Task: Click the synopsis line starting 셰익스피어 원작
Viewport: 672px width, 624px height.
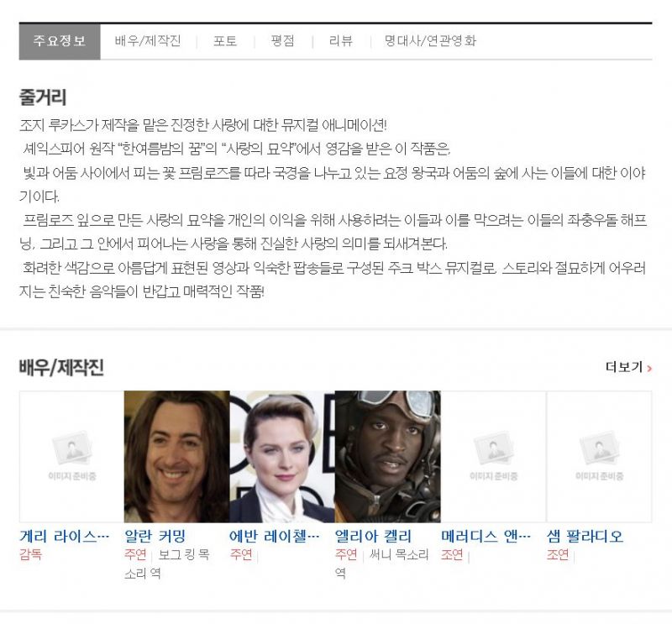Action: [x=237, y=149]
